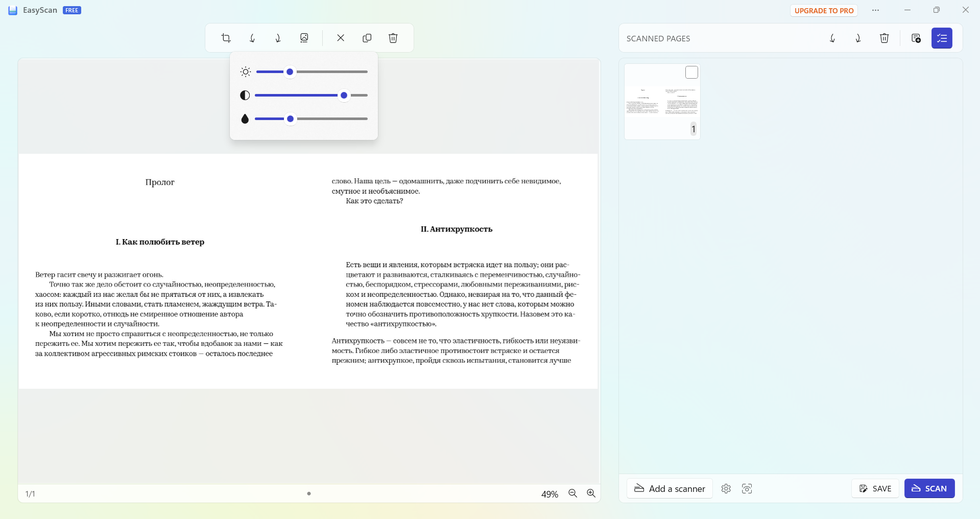980x519 pixels.
Task: Click the X cancel icon in the editing toolbar
Action: [x=341, y=38]
